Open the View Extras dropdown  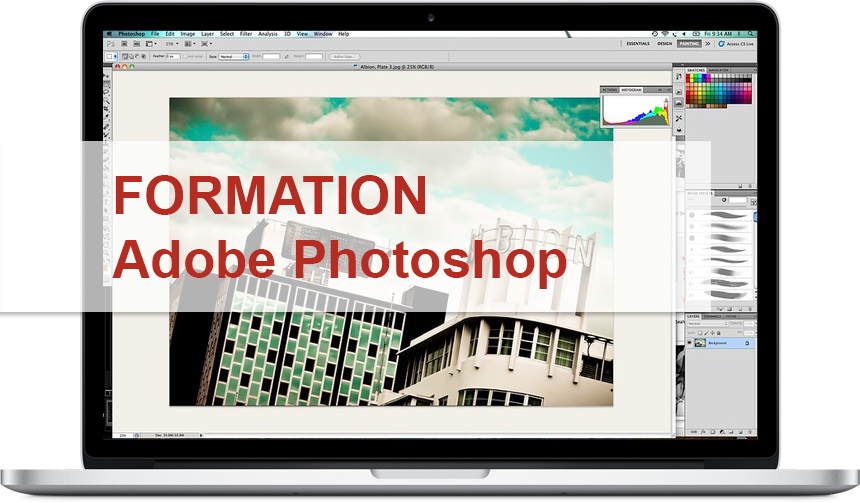click(151, 44)
